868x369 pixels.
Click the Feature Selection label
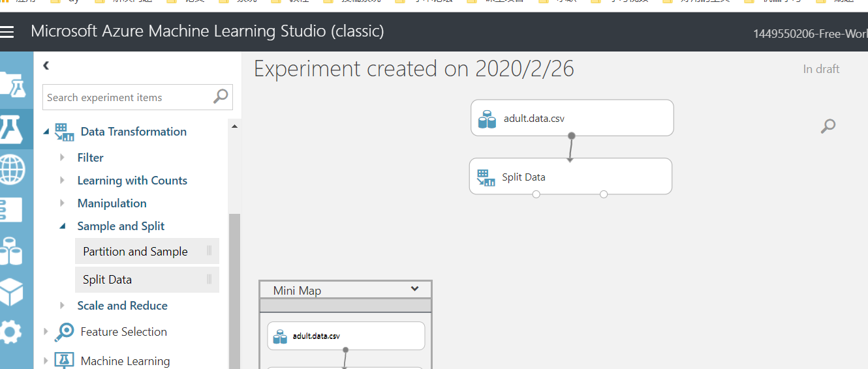click(x=123, y=332)
